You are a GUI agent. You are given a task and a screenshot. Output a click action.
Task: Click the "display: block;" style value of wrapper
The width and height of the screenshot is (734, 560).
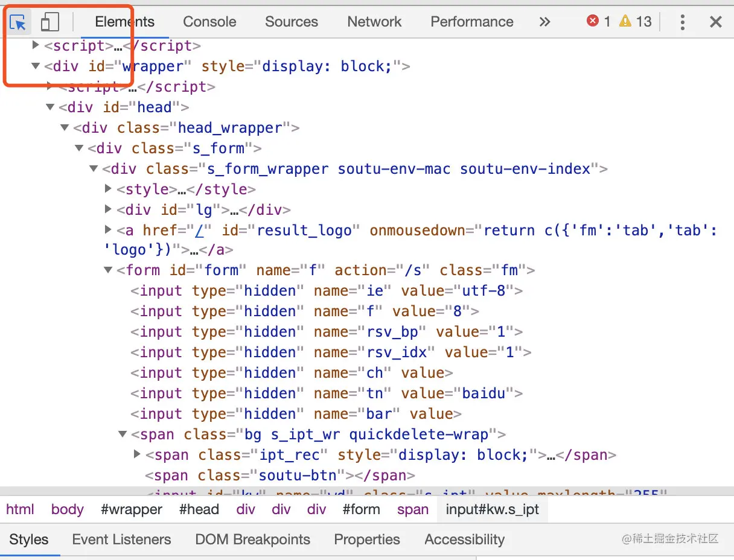click(327, 66)
